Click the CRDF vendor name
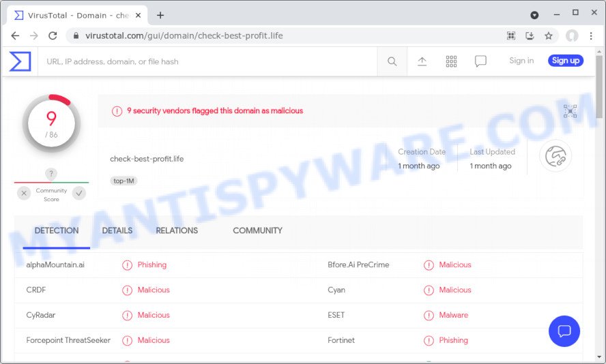The height and width of the screenshot is (364, 606). [36, 290]
